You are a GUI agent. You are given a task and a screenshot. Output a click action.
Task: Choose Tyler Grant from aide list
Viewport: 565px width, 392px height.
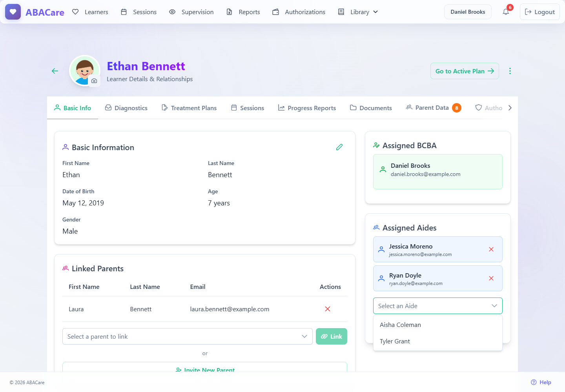coord(438,341)
